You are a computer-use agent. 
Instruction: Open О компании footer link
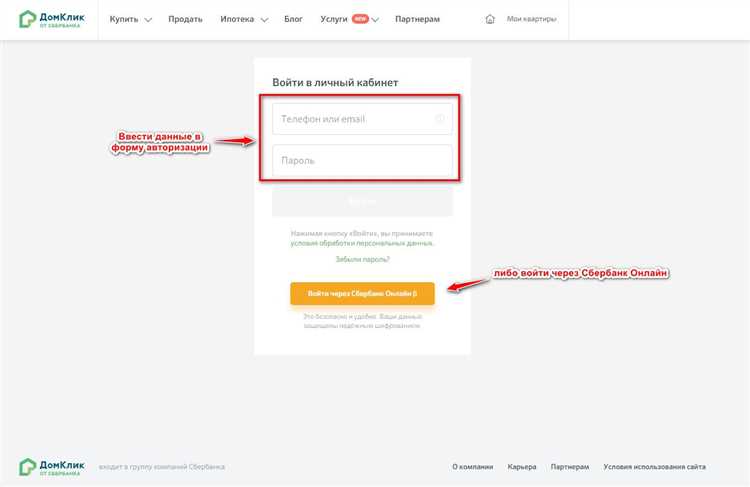[473, 466]
